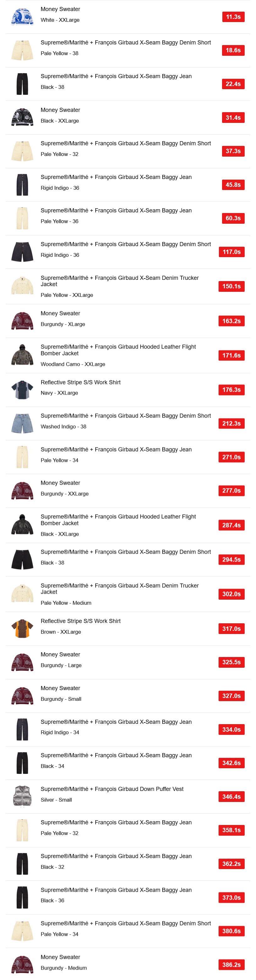The width and height of the screenshot is (256, 980).
Task: Select the 386.2s red badge
Action: tap(231, 965)
